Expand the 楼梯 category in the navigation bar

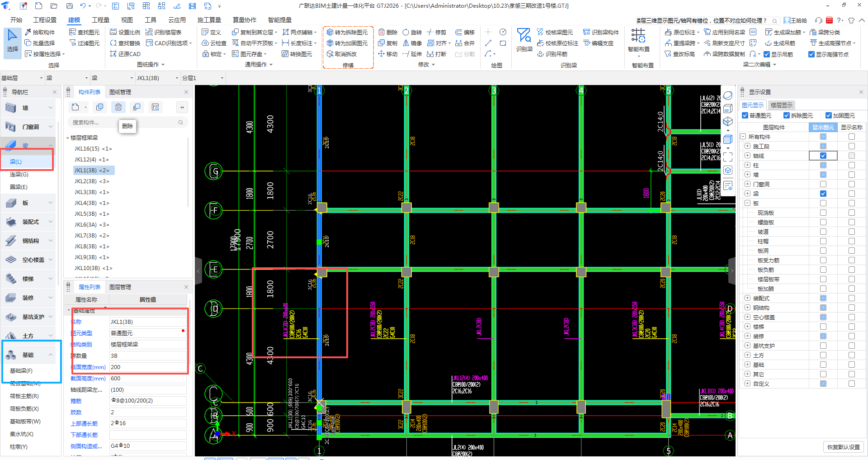[x=51, y=279]
